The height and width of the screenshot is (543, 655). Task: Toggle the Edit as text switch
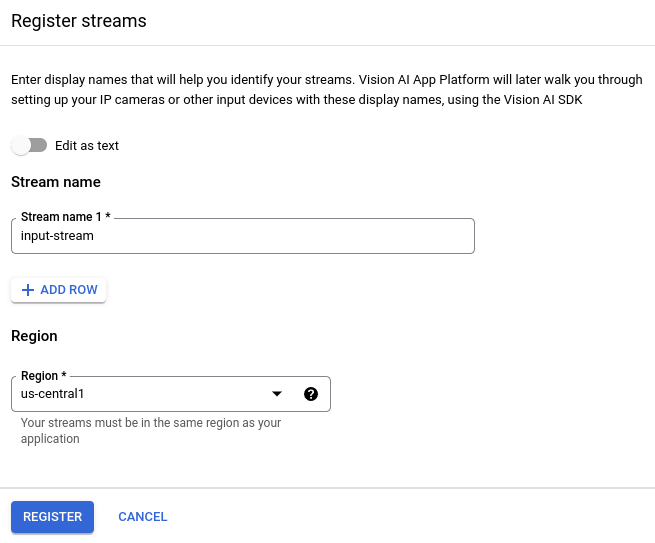30,145
